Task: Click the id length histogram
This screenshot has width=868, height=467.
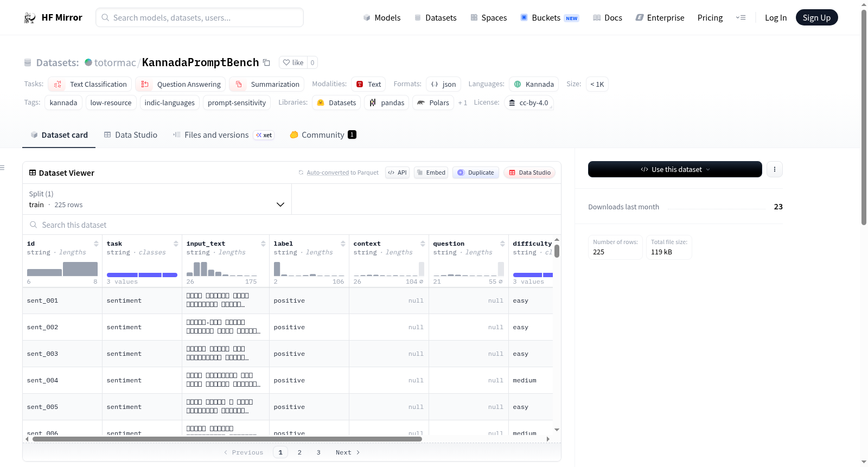Action: [x=62, y=269]
